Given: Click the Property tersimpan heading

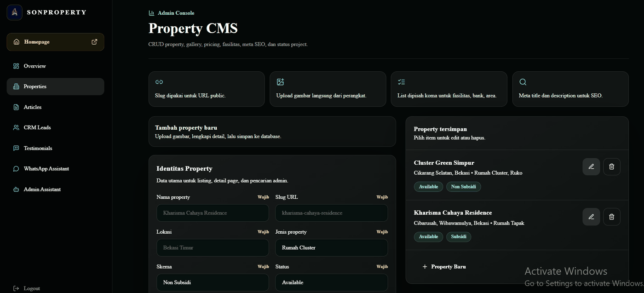Looking at the screenshot, I should [x=440, y=129].
